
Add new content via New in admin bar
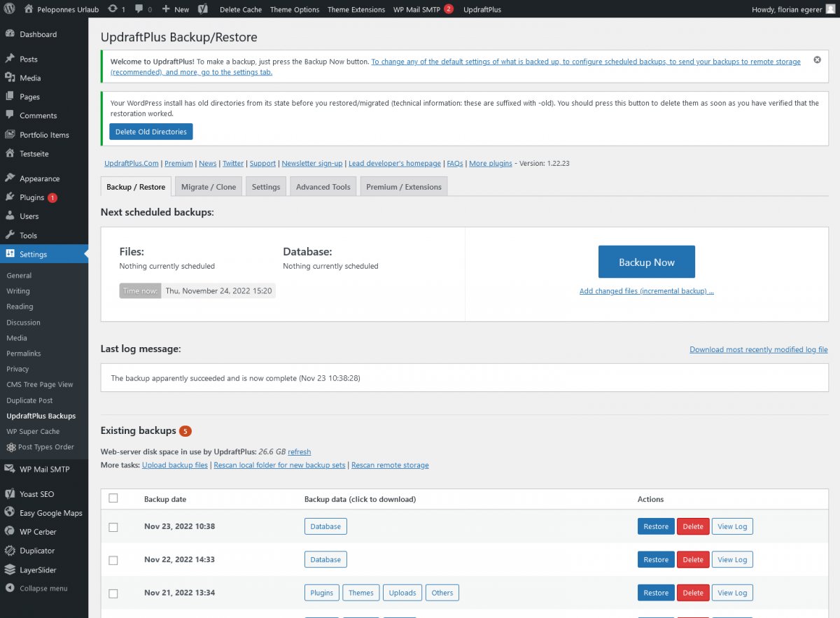pos(175,9)
